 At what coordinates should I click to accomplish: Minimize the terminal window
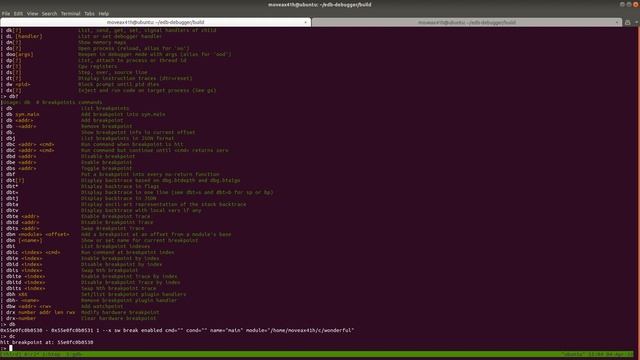tap(622, 4)
